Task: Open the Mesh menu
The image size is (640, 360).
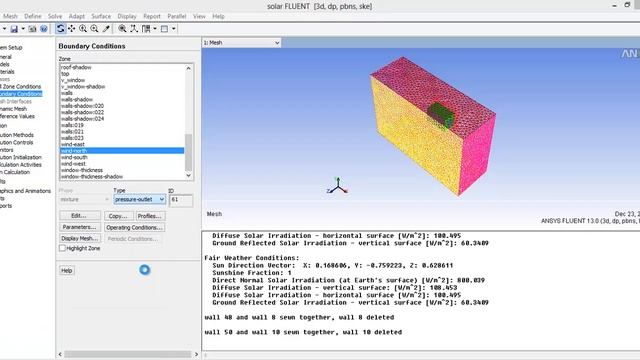Action: click(x=10, y=16)
